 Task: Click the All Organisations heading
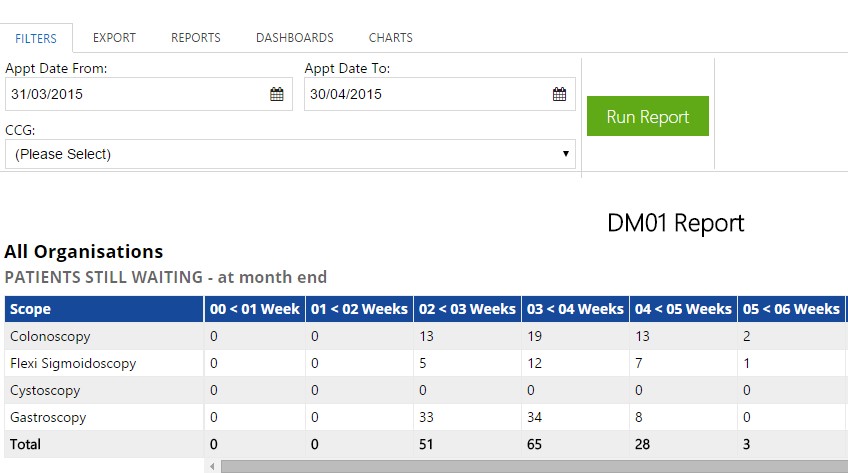[84, 252]
